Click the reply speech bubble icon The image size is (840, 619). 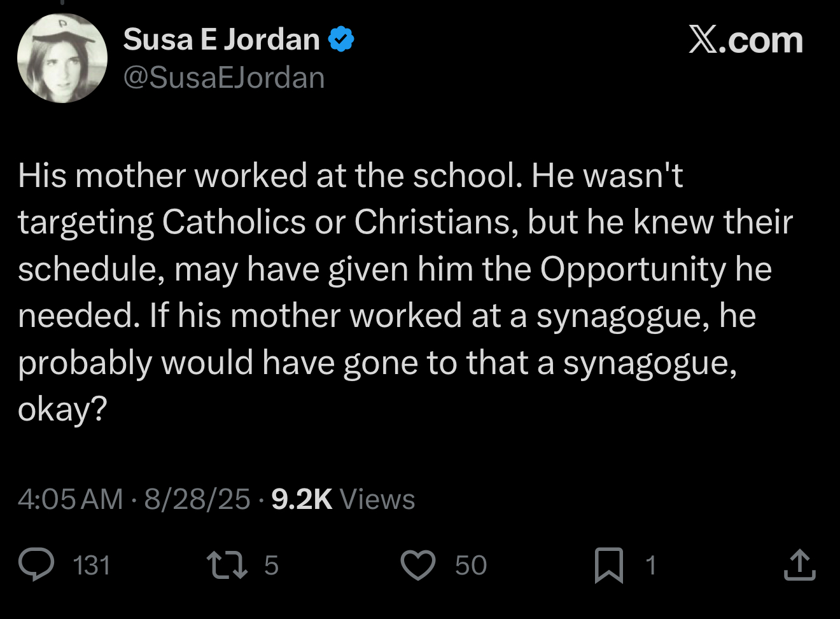coord(36,565)
